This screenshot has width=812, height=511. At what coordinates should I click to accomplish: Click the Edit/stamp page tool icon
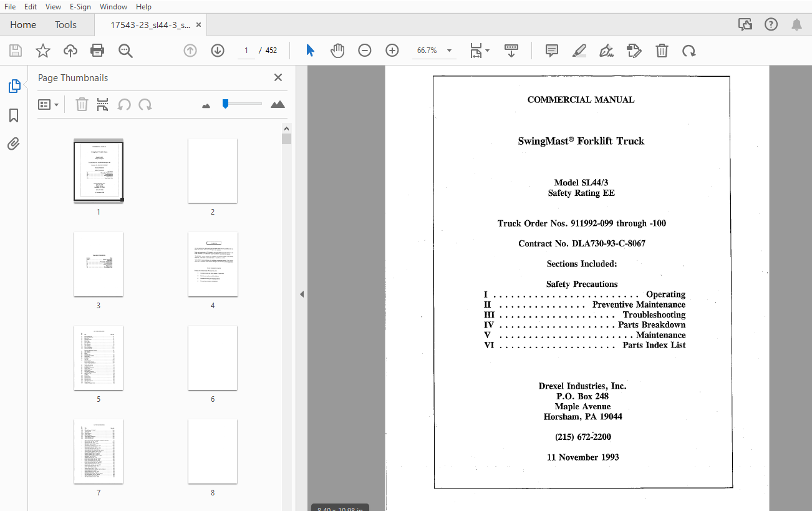(x=634, y=51)
